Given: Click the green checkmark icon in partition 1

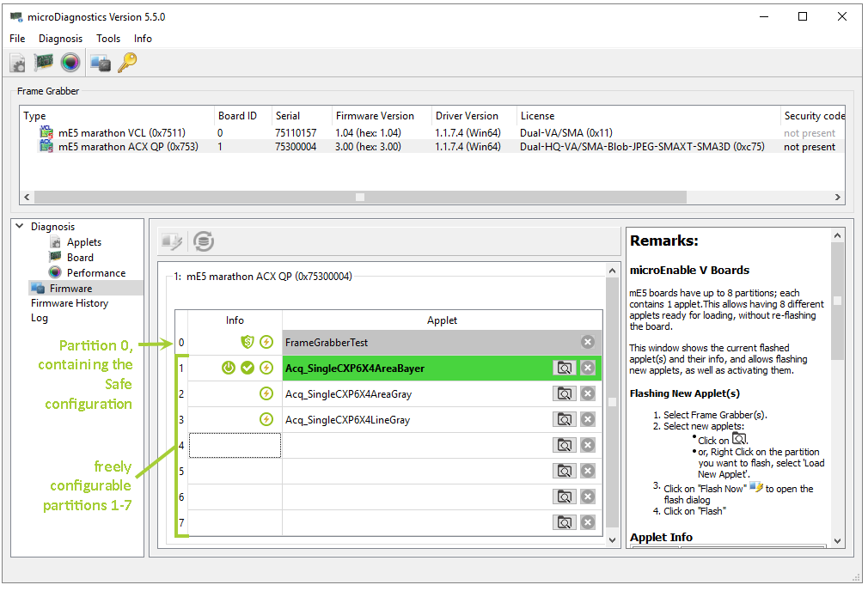Looking at the screenshot, I should [x=248, y=368].
